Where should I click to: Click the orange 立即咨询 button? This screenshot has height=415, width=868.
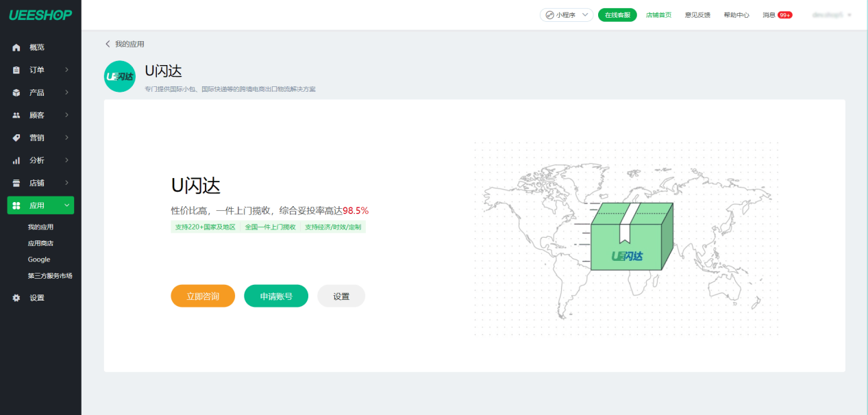203,296
